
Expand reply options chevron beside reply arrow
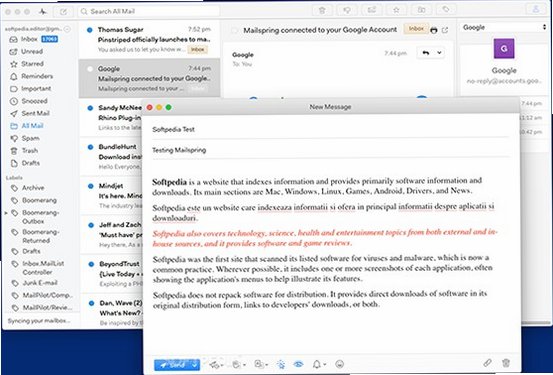coord(439,53)
